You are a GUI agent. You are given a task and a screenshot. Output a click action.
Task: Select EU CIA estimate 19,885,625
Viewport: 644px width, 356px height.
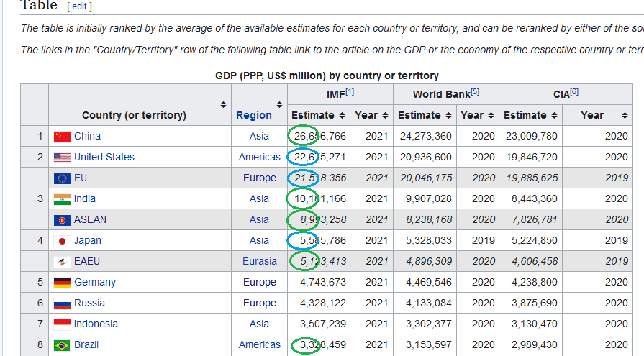pos(532,178)
